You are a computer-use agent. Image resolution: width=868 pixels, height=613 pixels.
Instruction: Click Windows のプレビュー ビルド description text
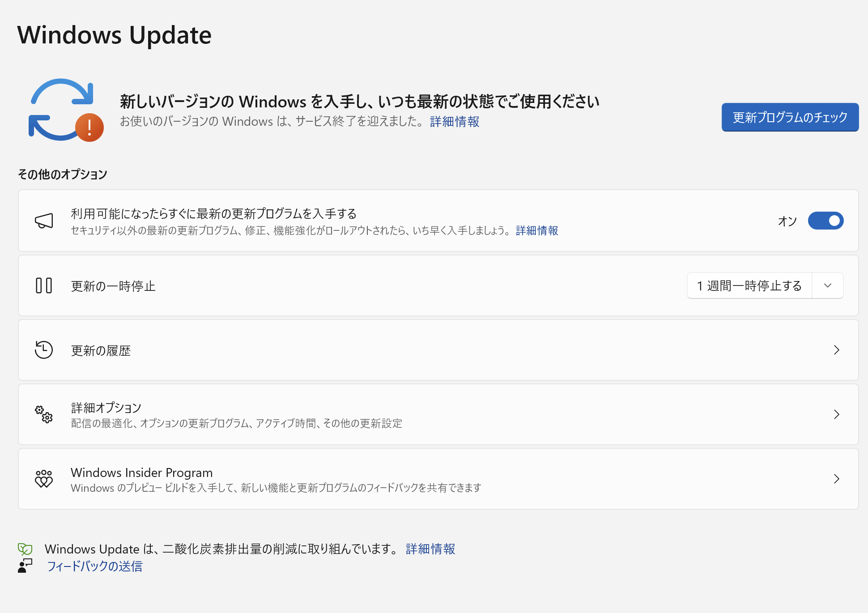click(x=276, y=488)
